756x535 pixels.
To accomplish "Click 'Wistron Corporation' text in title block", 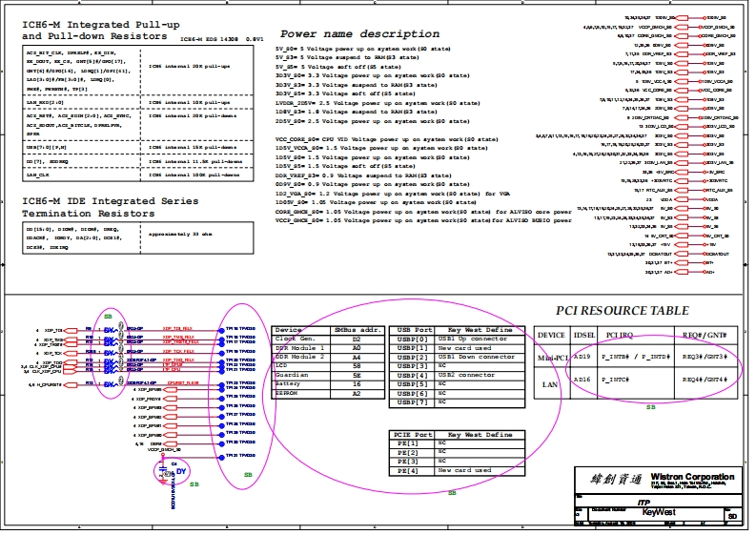I will pyautogui.click(x=691, y=477).
